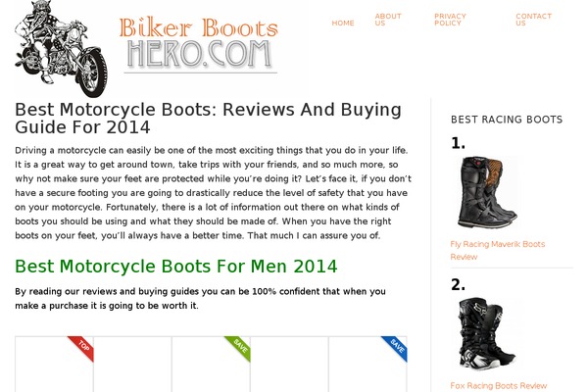Click the red TOP ribbon badge
The image size is (588, 392).
pos(81,349)
